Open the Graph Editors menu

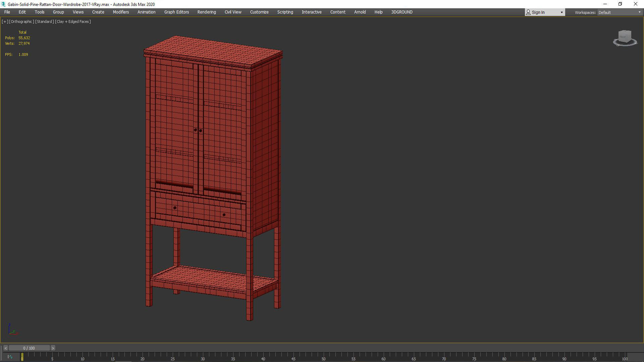click(x=176, y=12)
